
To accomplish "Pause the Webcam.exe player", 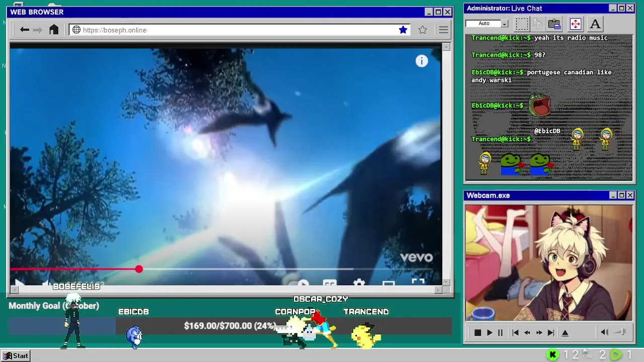I will (x=500, y=332).
